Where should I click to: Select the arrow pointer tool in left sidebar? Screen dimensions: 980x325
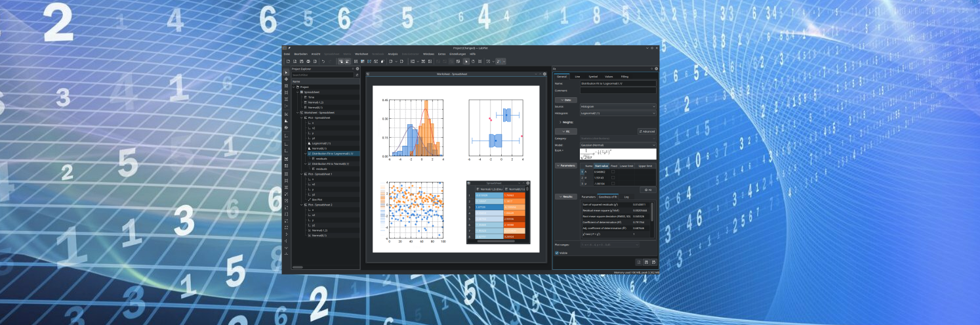tap(286, 72)
